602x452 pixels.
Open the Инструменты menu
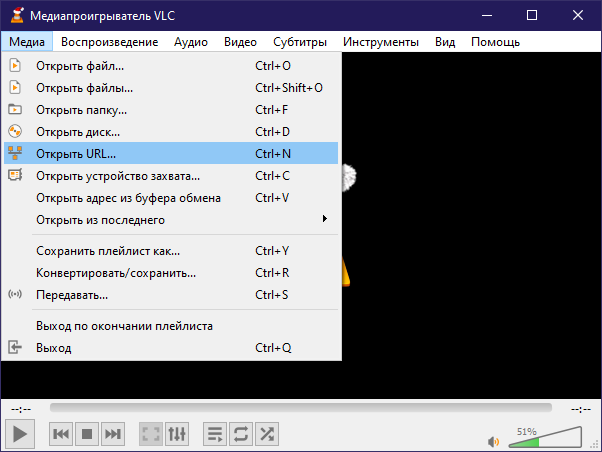click(380, 42)
